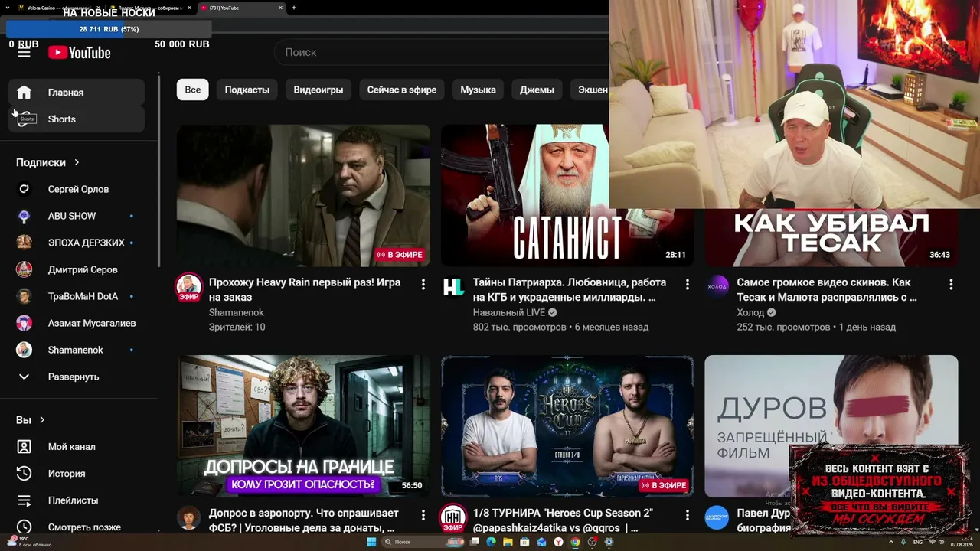Open Heavy Rain live stream thumbnail
Screen dimensions: 980x551
click(x=303, y=196)
